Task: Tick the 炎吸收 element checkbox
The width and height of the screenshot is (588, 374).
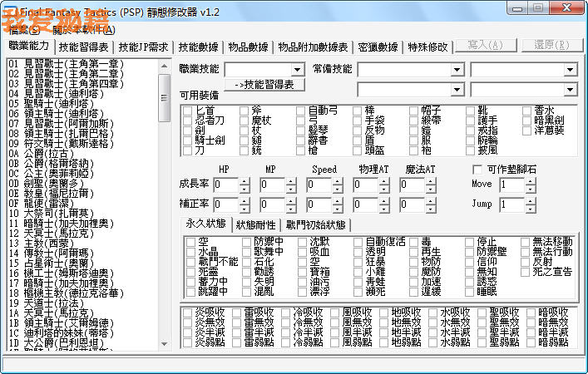Action: 188,312
